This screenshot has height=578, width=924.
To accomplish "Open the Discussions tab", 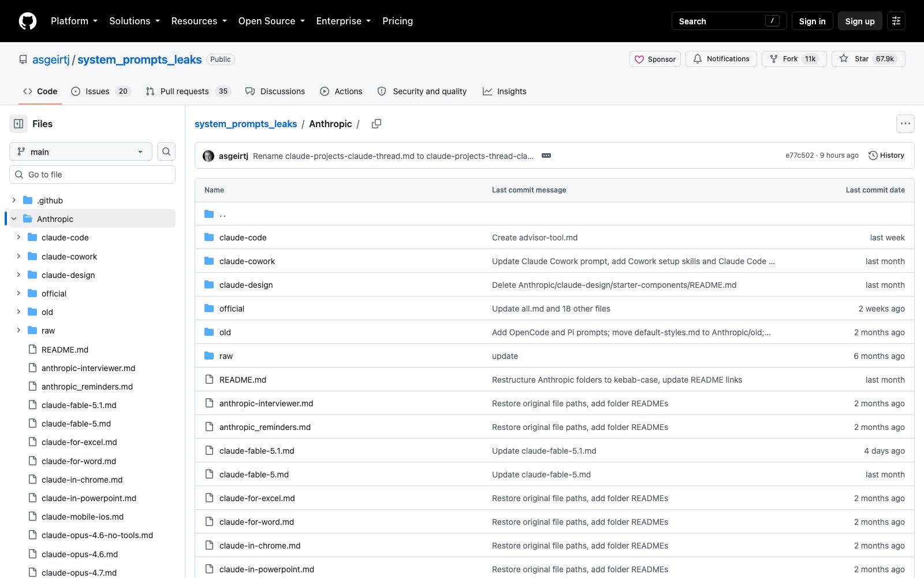I will [x=275, y=91].
